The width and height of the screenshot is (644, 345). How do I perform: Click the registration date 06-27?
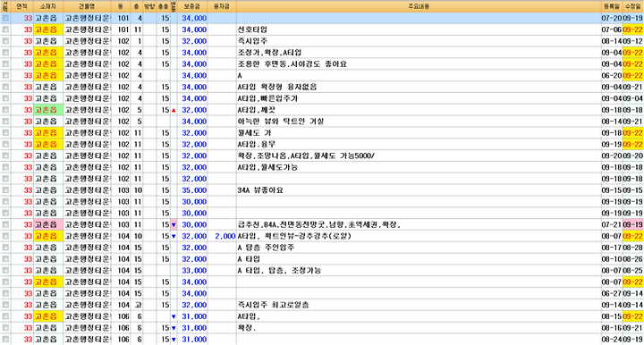tap(612, 293)
